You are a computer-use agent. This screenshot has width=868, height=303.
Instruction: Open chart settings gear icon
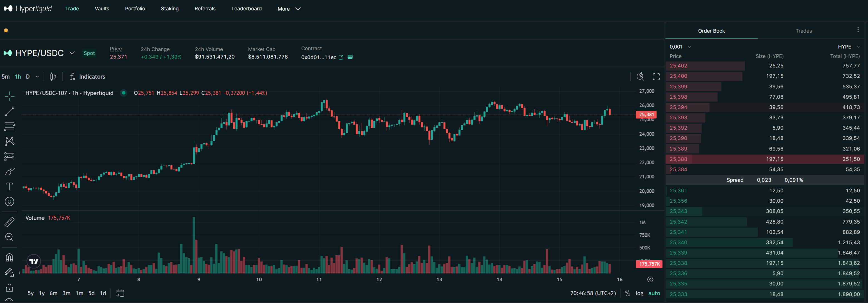[x=650, y=279]
